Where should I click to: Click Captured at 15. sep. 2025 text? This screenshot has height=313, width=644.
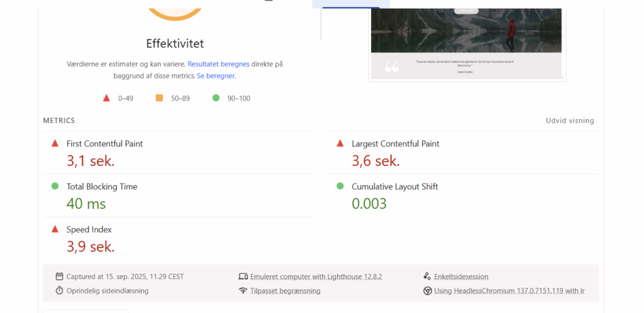pos(125,277)
